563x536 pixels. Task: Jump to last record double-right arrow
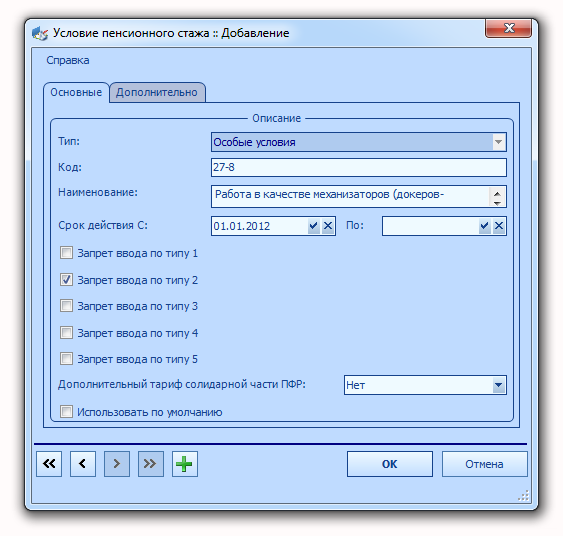click(x=151, y=463)
